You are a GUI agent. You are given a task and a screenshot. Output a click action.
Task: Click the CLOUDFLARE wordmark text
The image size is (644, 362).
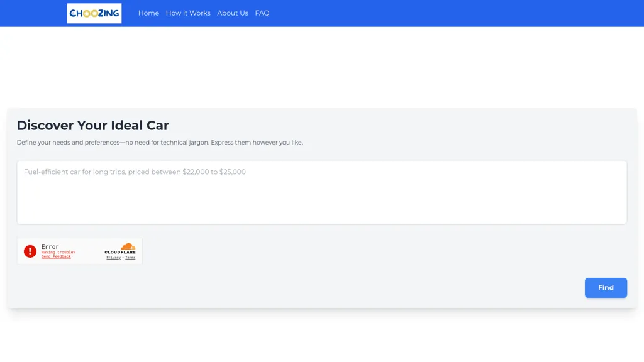coord(120,253)
